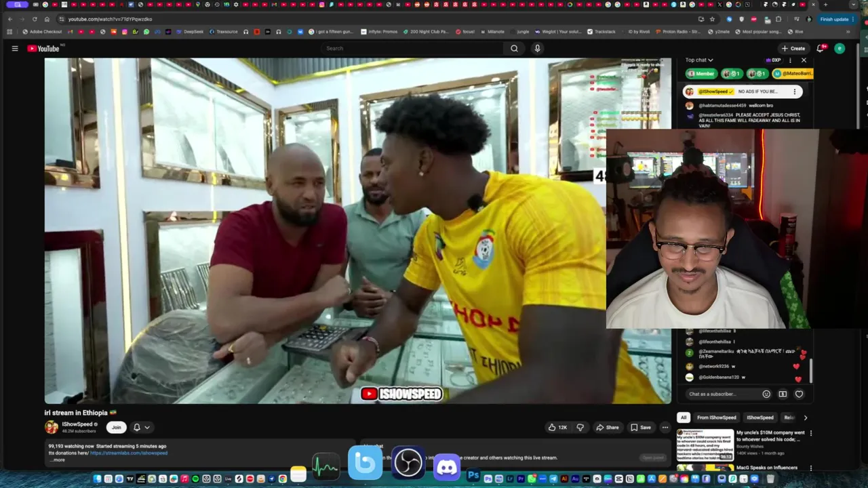
Task: Click the Join membership button
Action: (x=117, y=427)
